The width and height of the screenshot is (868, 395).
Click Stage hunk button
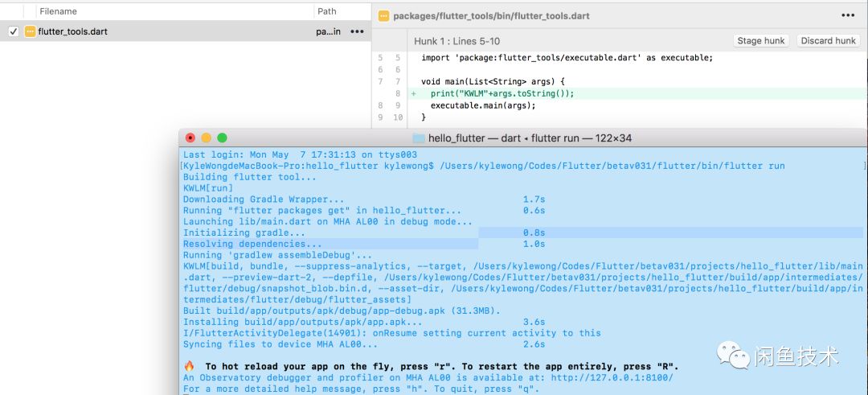pyautogui.click(x=761, y=40)
